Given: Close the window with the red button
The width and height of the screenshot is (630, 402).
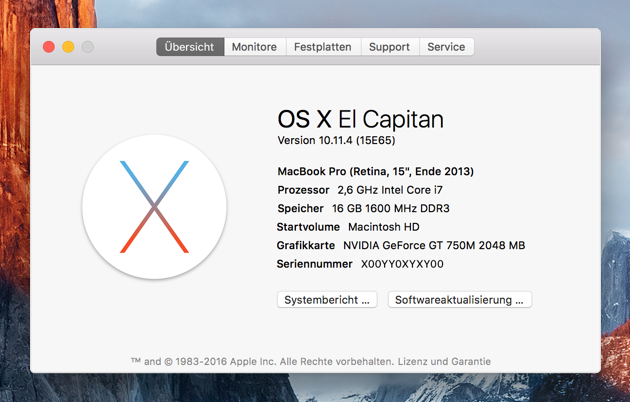Looking at the screenshot, I should (49, 47).
